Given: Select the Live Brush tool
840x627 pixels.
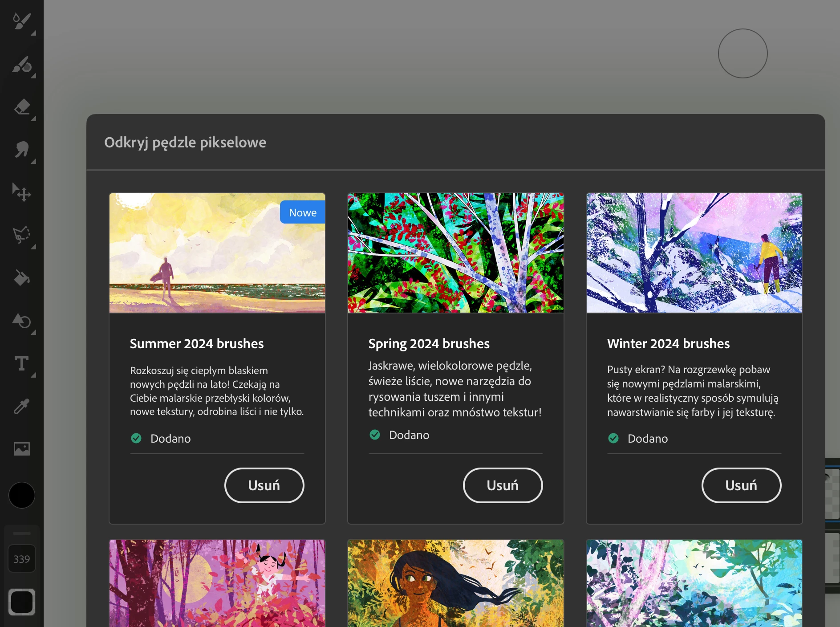Looking at the screenshot, I should [x=21, y=64].
